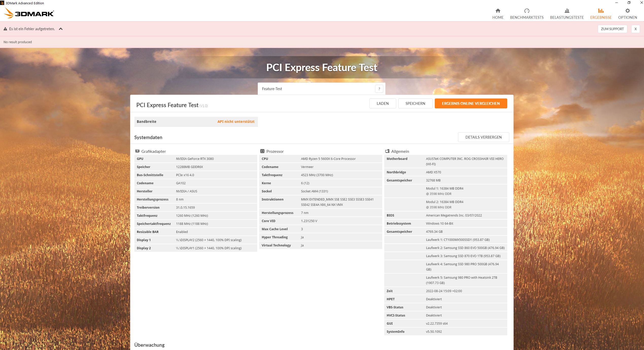Collapse the error message chevron

[61, 29]
